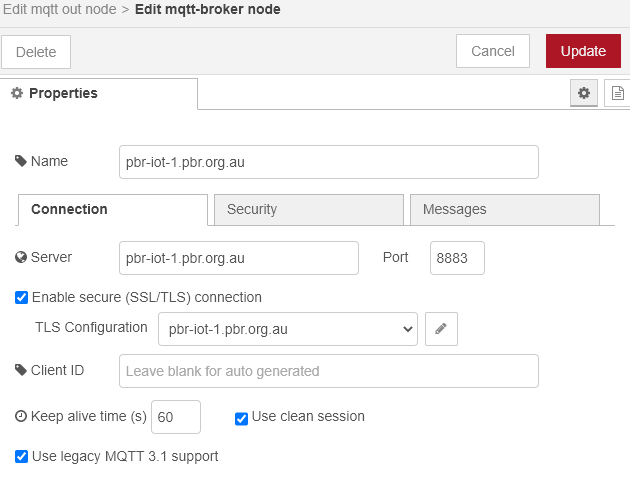The width and height of the screenshot is (630, 485).
Task: Click the globe icon beside Server
Action: pos(21,257)
